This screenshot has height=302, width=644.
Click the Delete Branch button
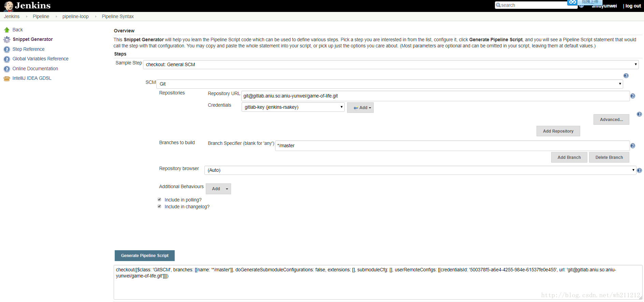[609, 157]
